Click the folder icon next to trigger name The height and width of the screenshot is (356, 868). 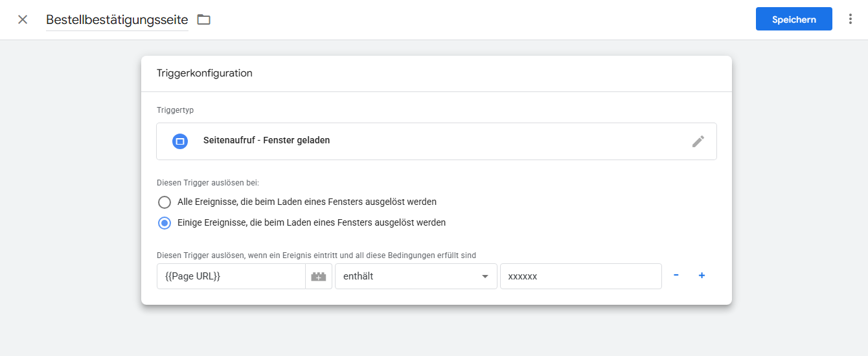click(204, 19)
